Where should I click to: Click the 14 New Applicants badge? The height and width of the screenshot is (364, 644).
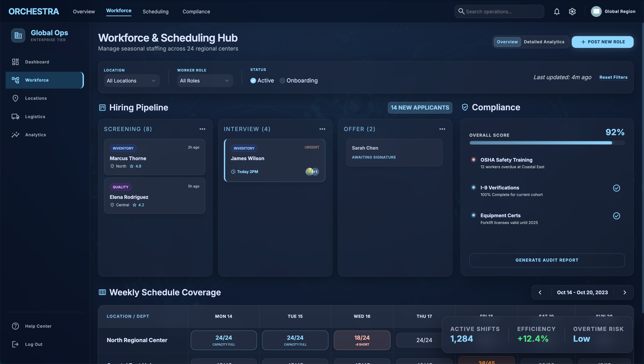[x=420, y=108]
